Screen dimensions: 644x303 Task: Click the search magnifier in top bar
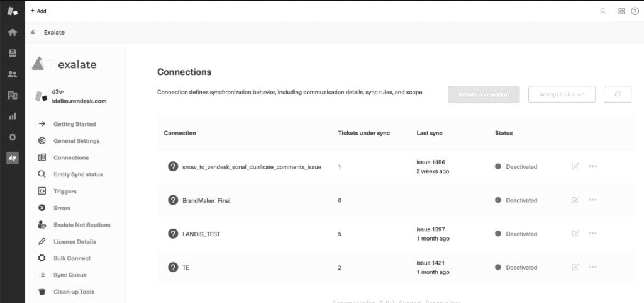603,11
